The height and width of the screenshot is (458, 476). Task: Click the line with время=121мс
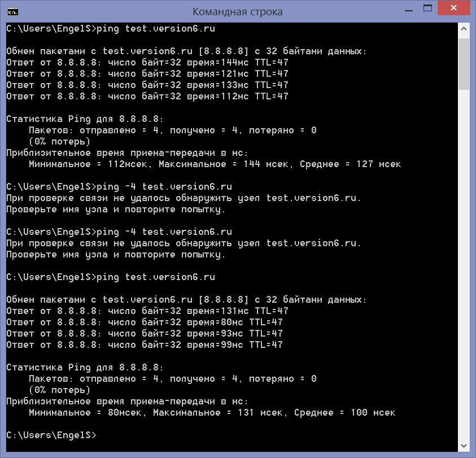147,74
